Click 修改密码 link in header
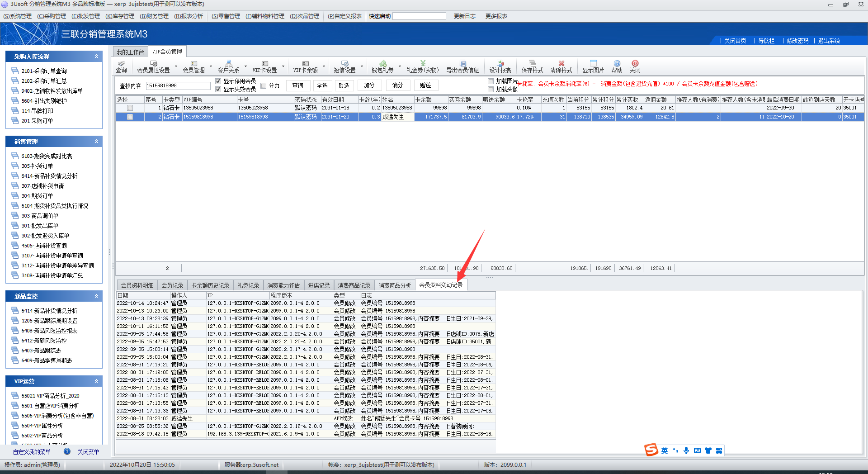The height and width of the screenshot is (474, 868). tap(797, 41)
